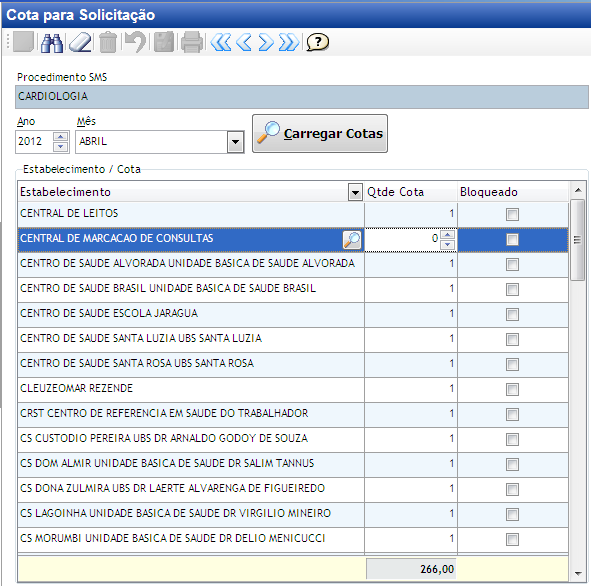The image size is (591, 586).
Task: Toggle Bloqueado for CLEUZEOMAR REZENDE
Action: (x=512, y=389)
